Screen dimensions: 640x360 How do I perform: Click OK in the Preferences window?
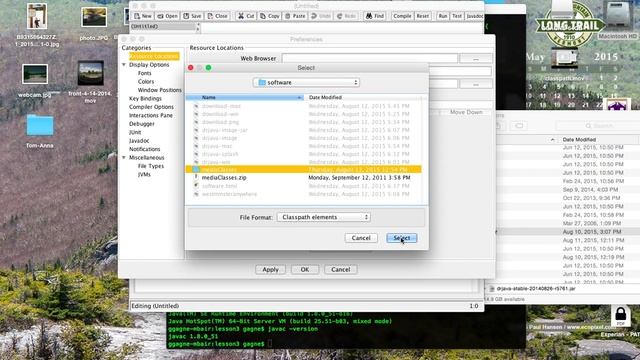(305, 269)
